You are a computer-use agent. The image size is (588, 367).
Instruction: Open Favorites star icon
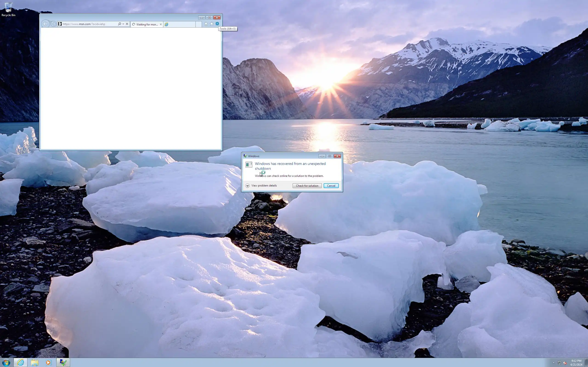point(211,24)
